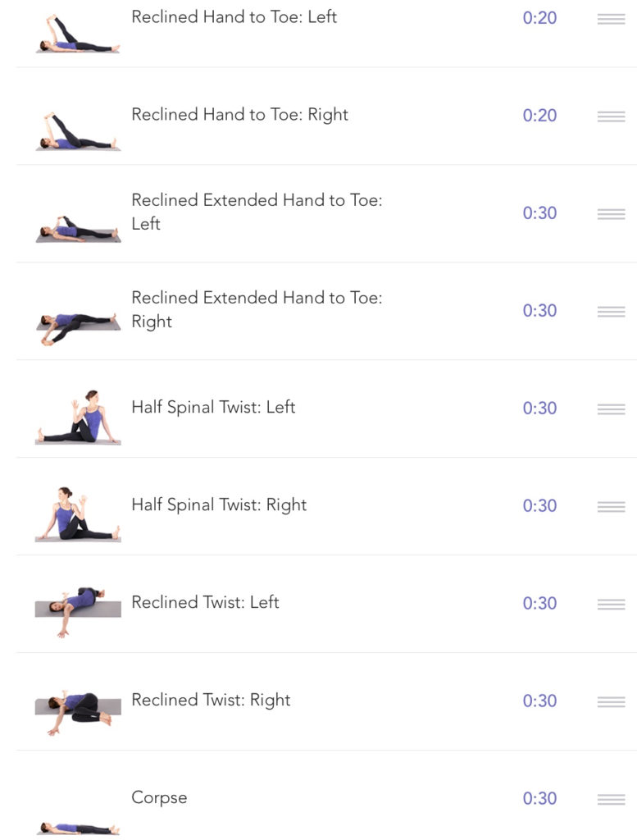Image resolution: width=637 pixels, height=840 pixels.
Task: Tap reorder handle for Reclined Twist: Left
Action: click(x=611, y=604)
